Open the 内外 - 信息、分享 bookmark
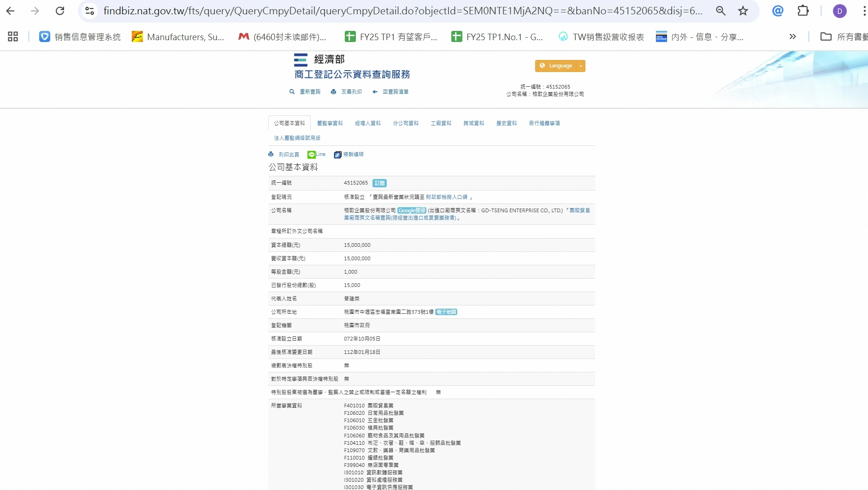 click(x=700, y=37)
